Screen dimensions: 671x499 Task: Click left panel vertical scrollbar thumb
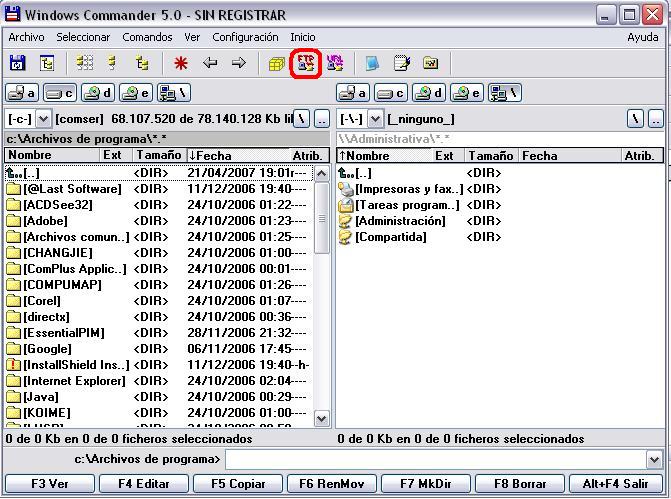click(322, 219)
